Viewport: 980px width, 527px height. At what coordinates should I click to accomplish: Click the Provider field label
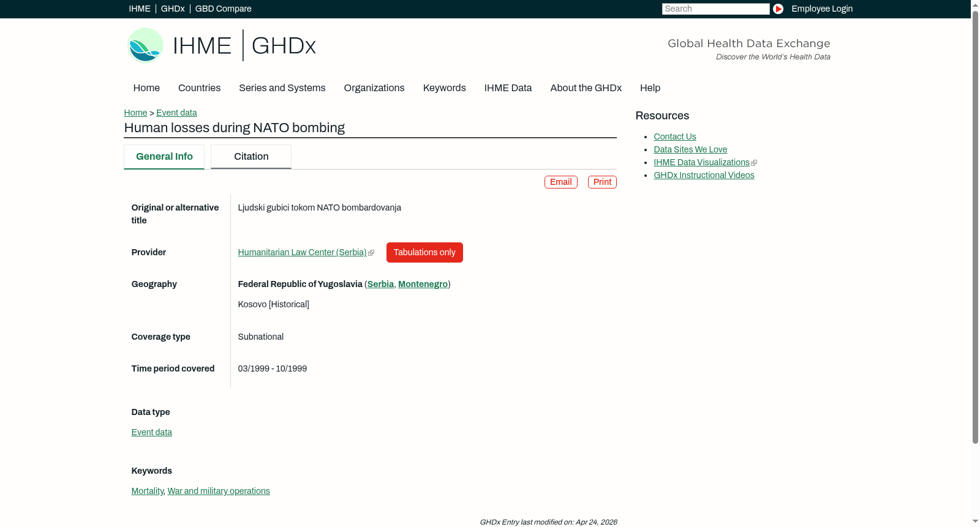coord(149,253)
